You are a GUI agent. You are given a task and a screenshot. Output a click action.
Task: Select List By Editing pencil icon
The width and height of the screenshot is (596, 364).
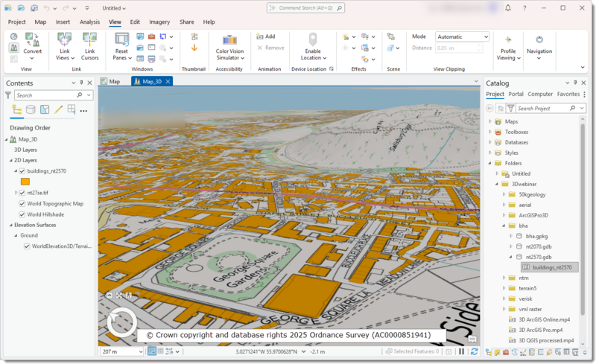[58, 110]
